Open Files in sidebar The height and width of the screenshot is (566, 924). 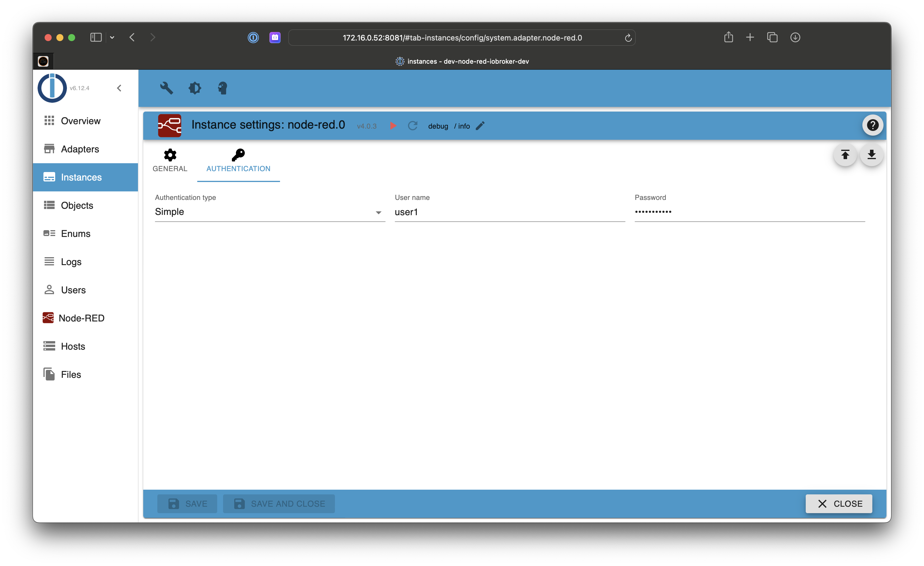click(85, 374)
